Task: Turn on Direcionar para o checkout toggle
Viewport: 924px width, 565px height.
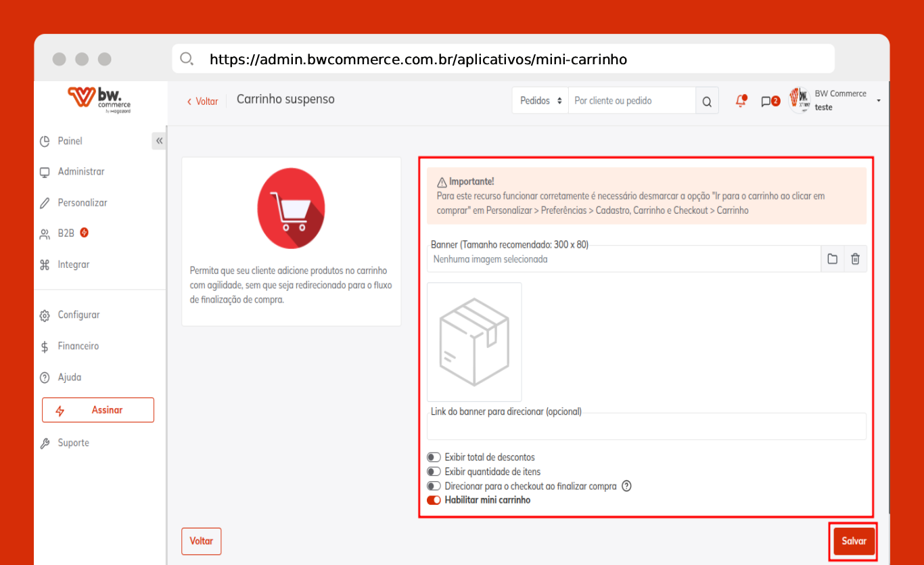Action: pyautogui.click(x=434, y=486)
